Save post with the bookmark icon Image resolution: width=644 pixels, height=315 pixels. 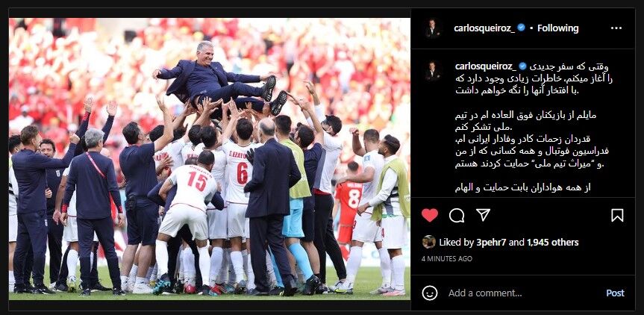(617, 215)
